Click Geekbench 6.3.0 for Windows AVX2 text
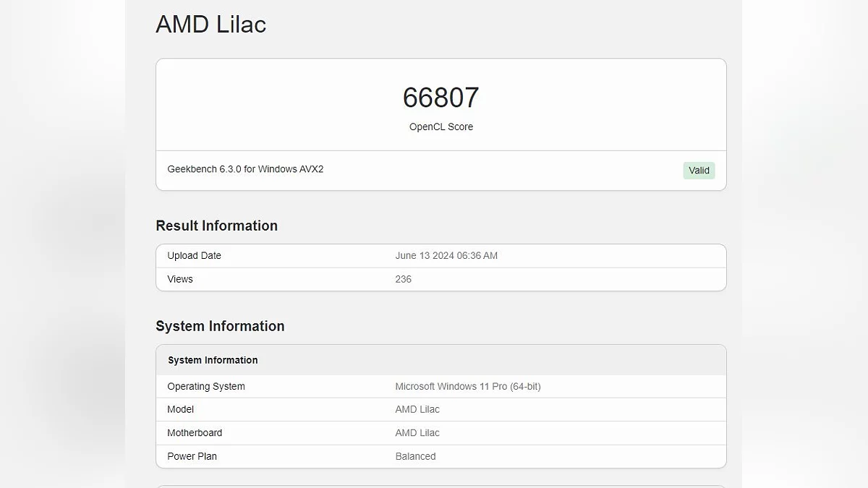 [245, 169]
